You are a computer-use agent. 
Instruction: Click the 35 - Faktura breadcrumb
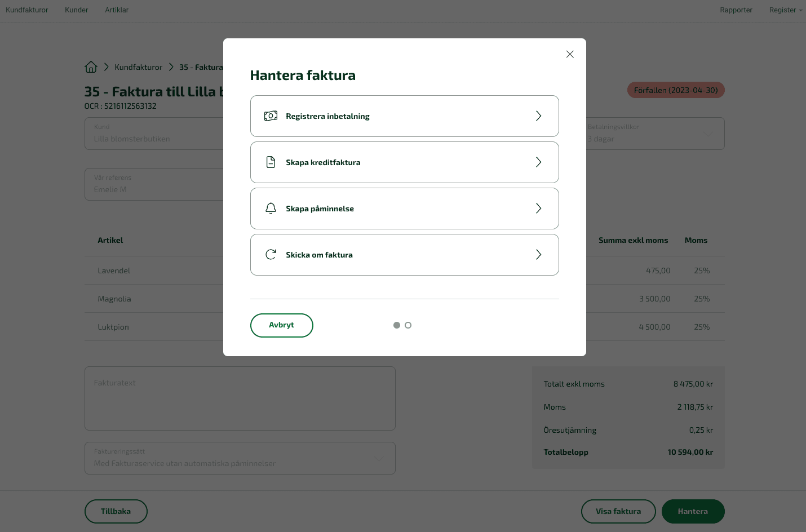[x=201, y=67]
